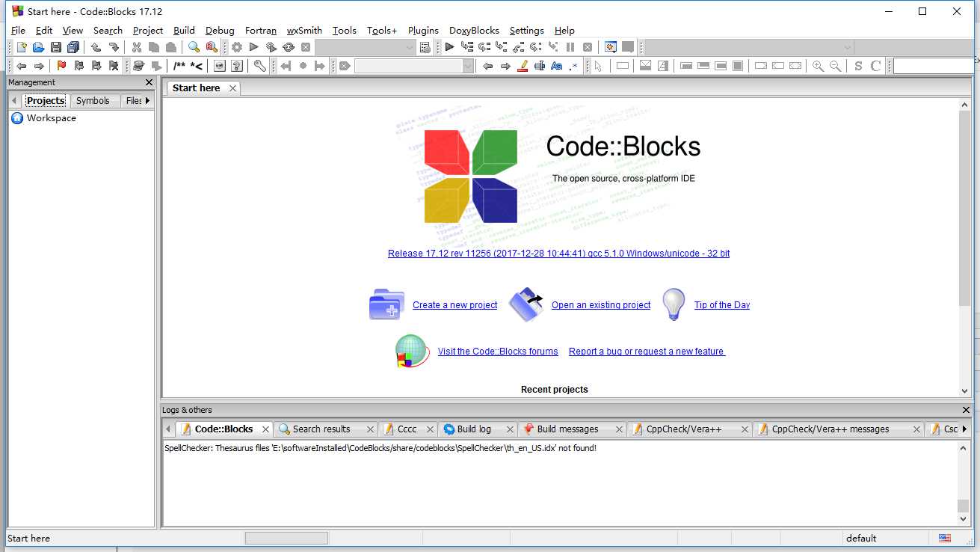Toggle the regex search icon
This screenshot has height=552, width=980.
(x=573, y=66)
